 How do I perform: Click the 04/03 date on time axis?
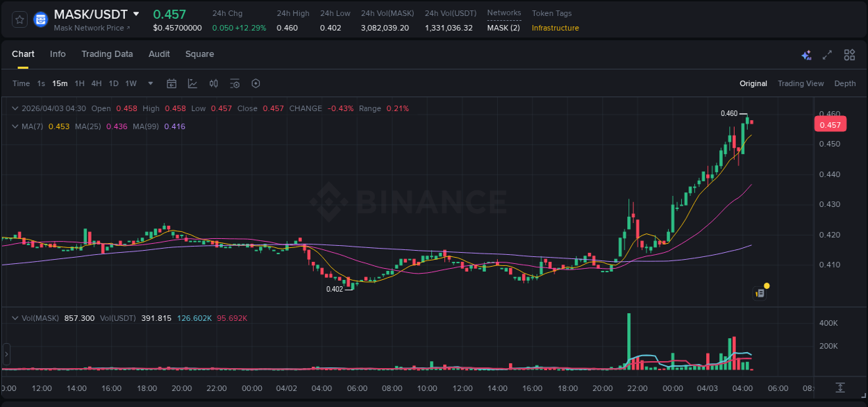(707, 388)
